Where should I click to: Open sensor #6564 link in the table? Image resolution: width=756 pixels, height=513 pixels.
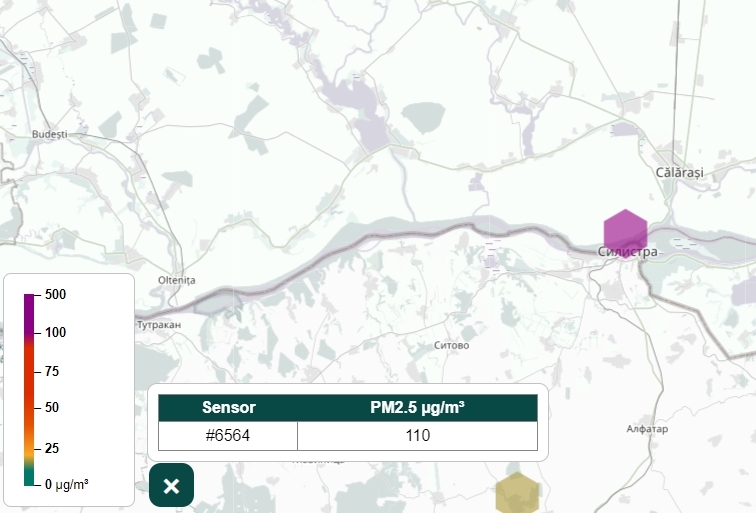[x=228, y=436]
